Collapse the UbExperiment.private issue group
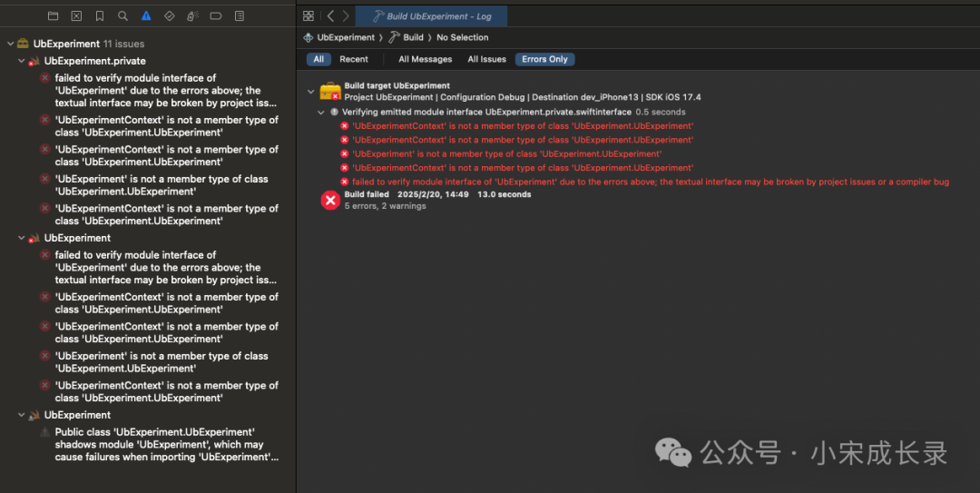Screen dimensions: 980x493 (x=21, y=61)
